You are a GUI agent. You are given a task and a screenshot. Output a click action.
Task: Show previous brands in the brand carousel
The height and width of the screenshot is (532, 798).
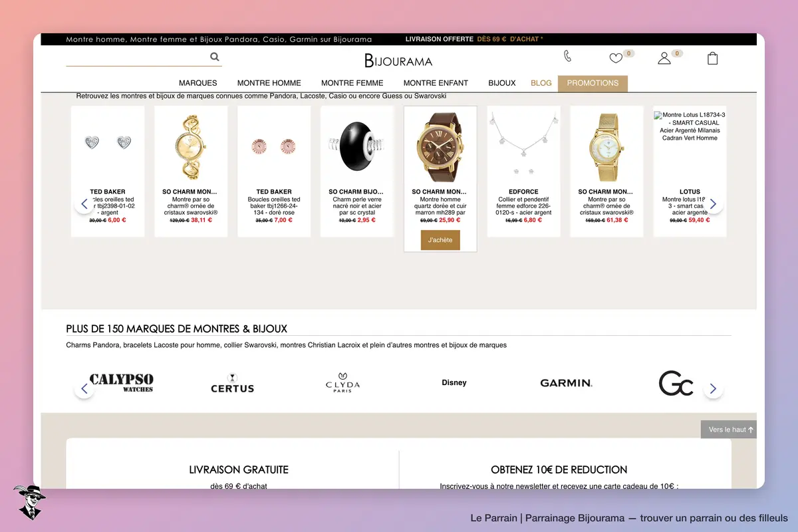tap(84, 388)
